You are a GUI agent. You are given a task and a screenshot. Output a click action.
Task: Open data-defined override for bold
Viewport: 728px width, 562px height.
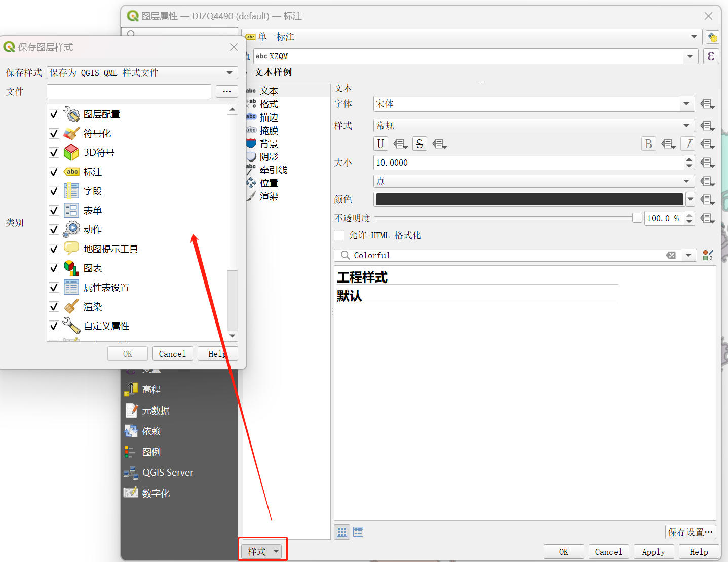point(668,144)
